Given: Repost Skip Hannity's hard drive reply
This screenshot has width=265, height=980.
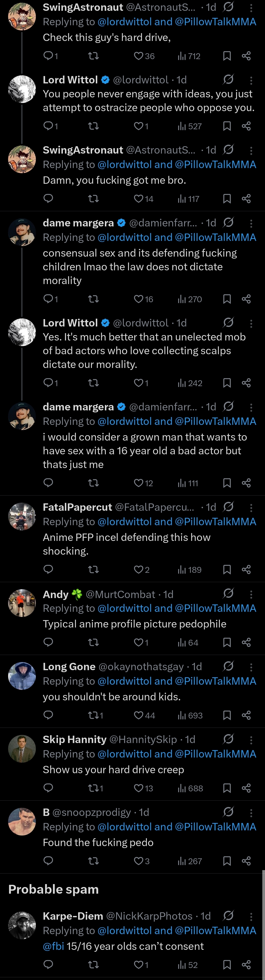Looking at the screenshot, I should (x=93, y=788).
